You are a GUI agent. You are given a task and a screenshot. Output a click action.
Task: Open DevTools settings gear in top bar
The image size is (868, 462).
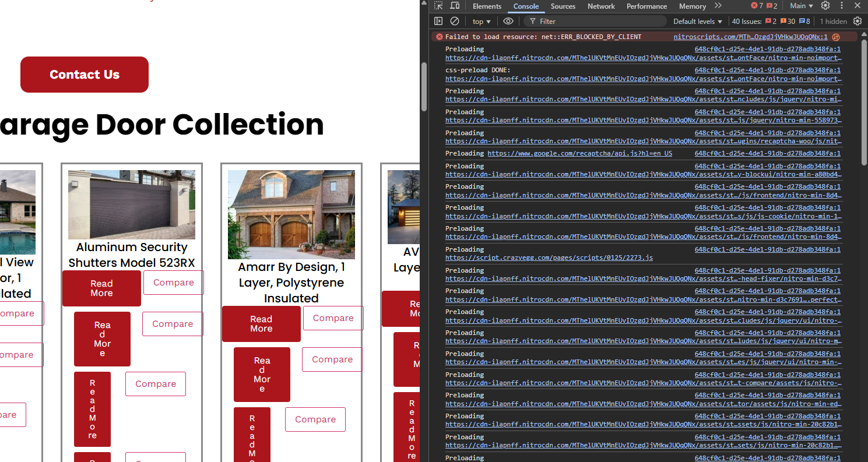pos(825,6)
